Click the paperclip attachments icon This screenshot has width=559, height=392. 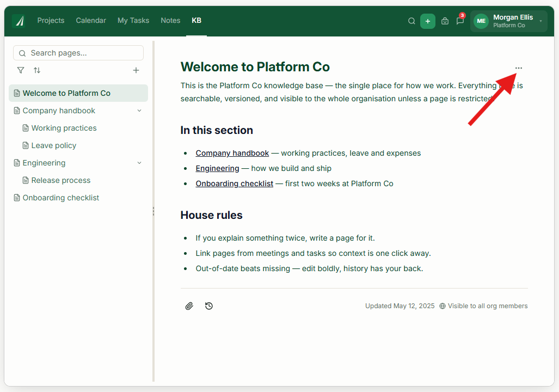[x=189, y=306]
